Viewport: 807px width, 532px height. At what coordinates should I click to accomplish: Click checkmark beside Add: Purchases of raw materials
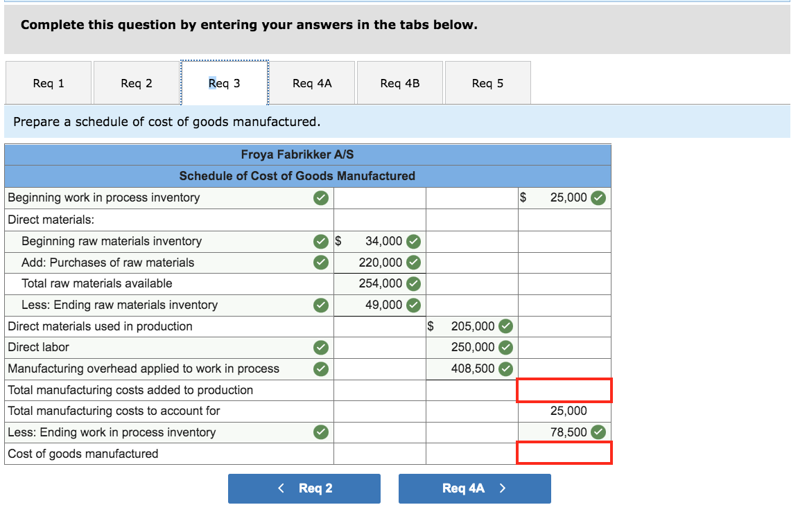(x=320, y=262)
